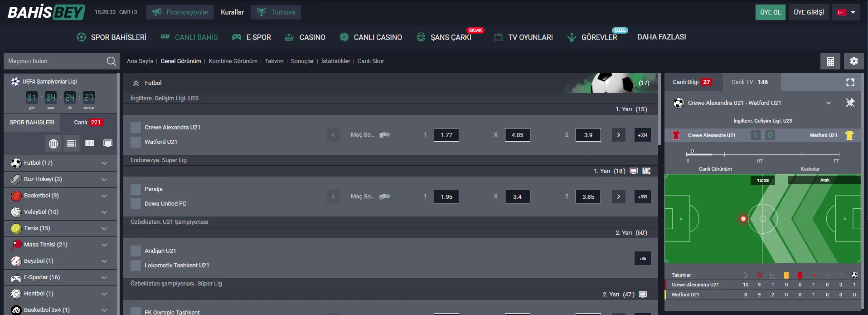The height and width of the screenshot is (315, 868).
Task: Expand the live info panel to fullscreen
Action: tap(850, 82)
